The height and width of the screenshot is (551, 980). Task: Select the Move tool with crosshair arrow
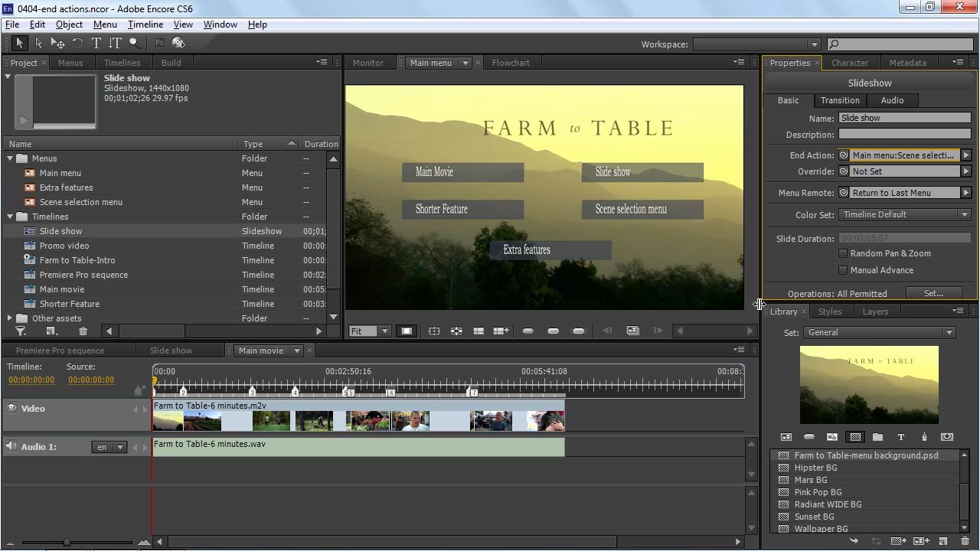57,44
